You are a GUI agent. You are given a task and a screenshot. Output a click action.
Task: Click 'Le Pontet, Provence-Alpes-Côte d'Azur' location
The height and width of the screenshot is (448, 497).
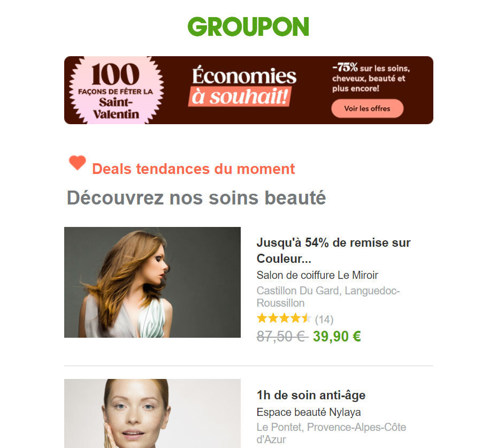click(x=331, y=433)
